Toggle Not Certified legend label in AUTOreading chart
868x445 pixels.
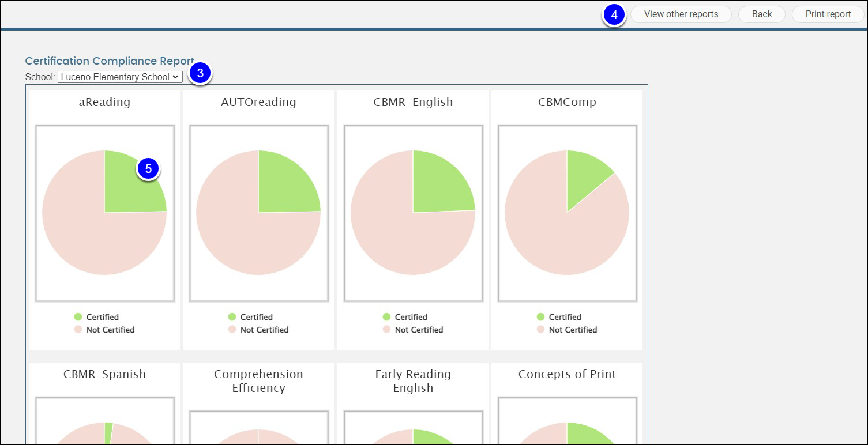(264, 330)
